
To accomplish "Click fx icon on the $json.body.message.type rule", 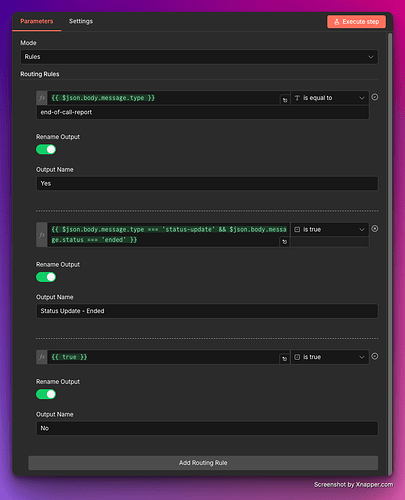I will pos(42,98).
